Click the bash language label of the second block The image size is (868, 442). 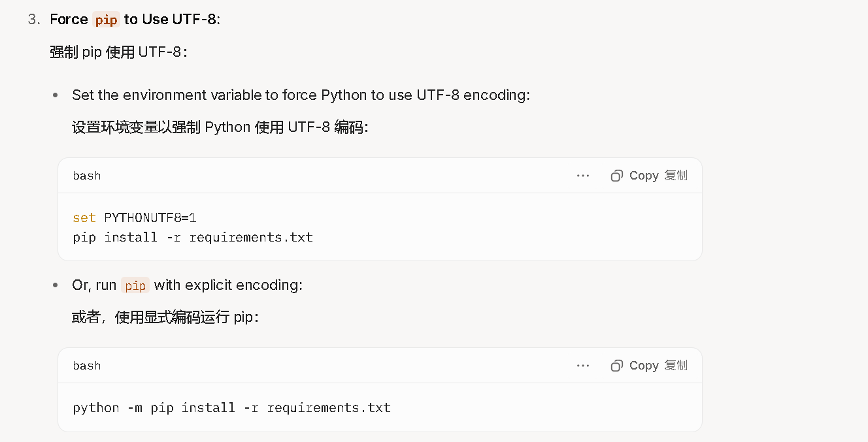pyautogui.click(x=87, y=366)
